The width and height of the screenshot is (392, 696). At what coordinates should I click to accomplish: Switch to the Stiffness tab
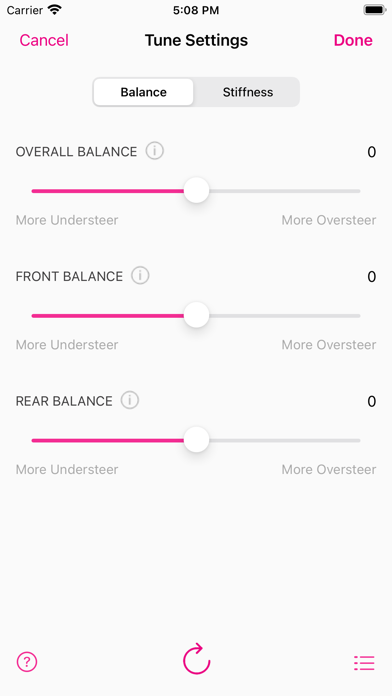pos(248,92)
